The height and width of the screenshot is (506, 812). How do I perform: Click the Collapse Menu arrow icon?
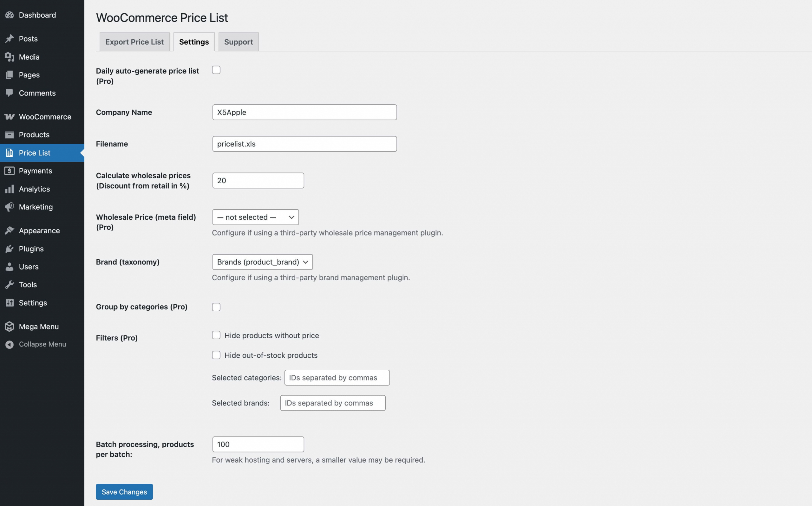point(10,344)
